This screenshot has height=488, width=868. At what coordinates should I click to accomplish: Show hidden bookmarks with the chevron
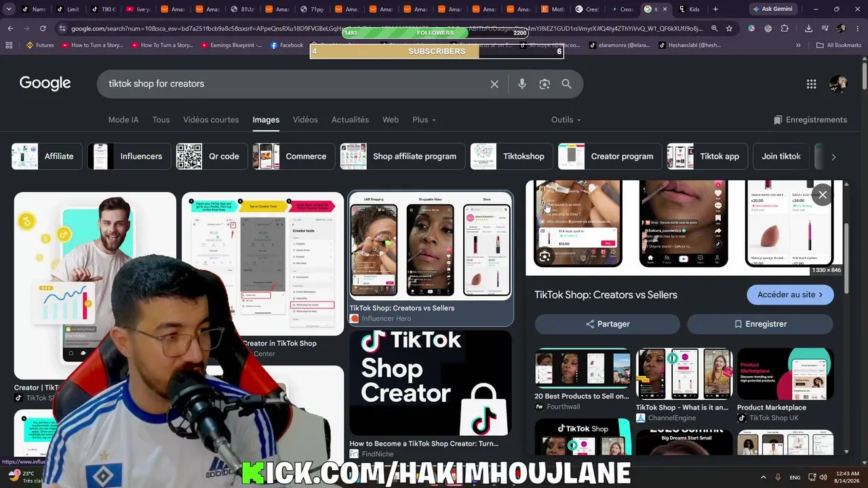[x=798, y=45]
